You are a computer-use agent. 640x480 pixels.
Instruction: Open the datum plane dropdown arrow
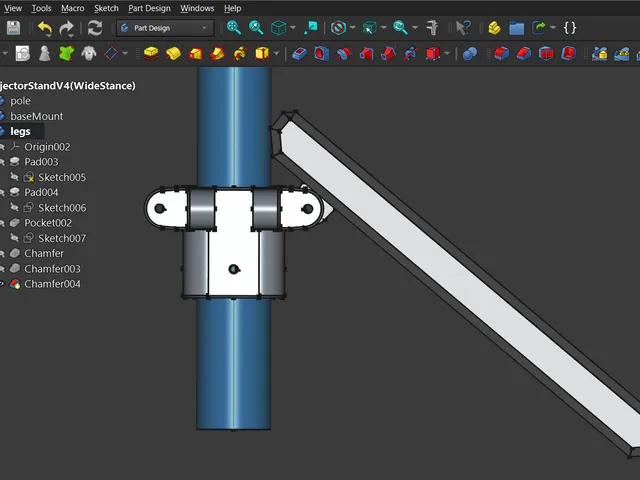pyautogui.click(x=125, y=53)
